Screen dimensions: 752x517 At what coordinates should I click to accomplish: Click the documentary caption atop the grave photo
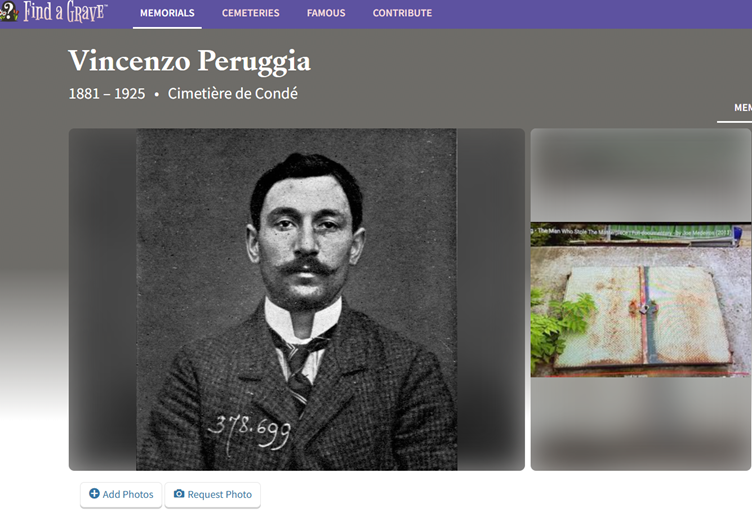pos(632,232)
